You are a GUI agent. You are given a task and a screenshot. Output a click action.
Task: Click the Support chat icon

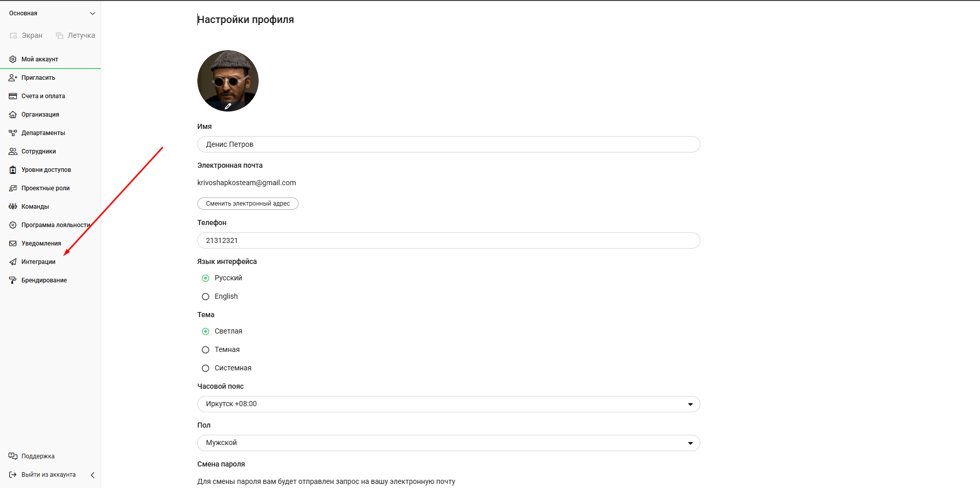click(x=13, y=456)
